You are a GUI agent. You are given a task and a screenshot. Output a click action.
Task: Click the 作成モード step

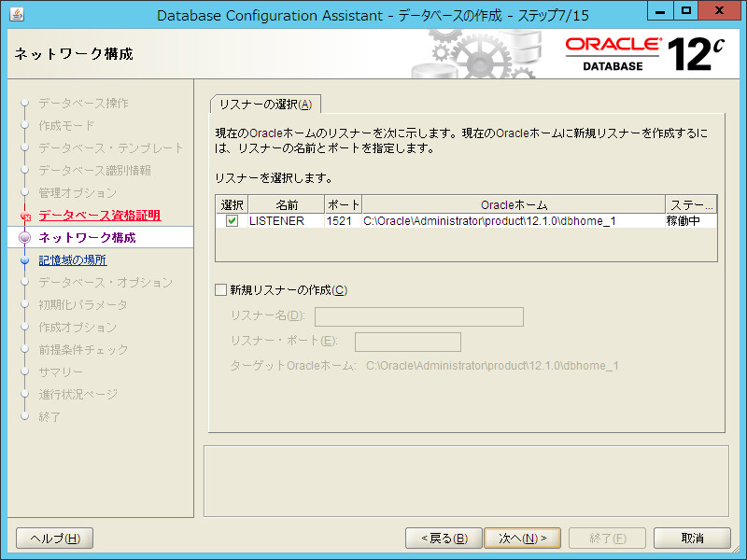point(66,126)
